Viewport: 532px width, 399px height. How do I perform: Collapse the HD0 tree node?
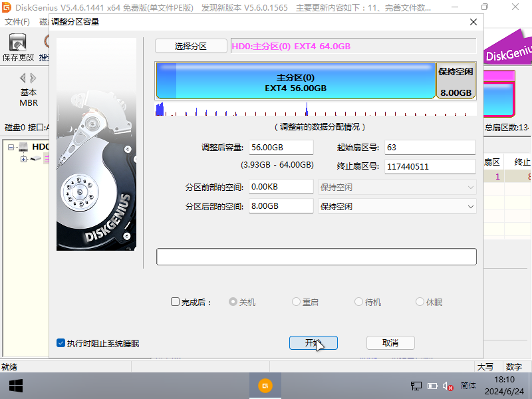11,147
